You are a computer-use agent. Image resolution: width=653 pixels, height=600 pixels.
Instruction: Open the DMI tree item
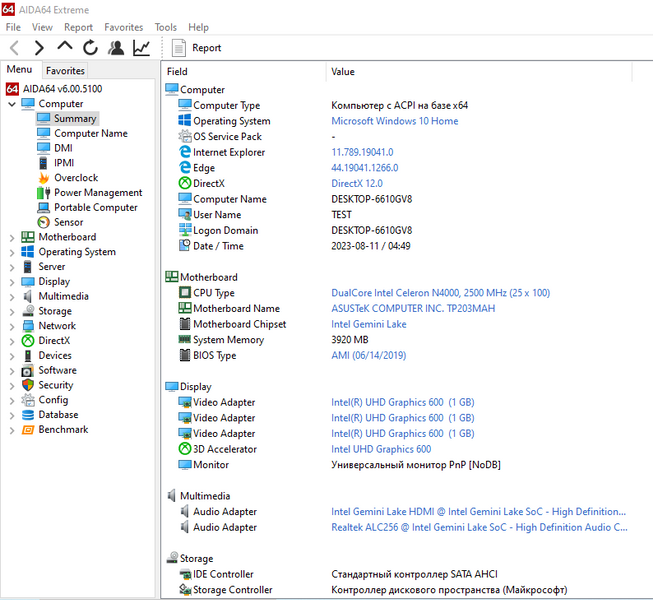[x=63, y=148]
